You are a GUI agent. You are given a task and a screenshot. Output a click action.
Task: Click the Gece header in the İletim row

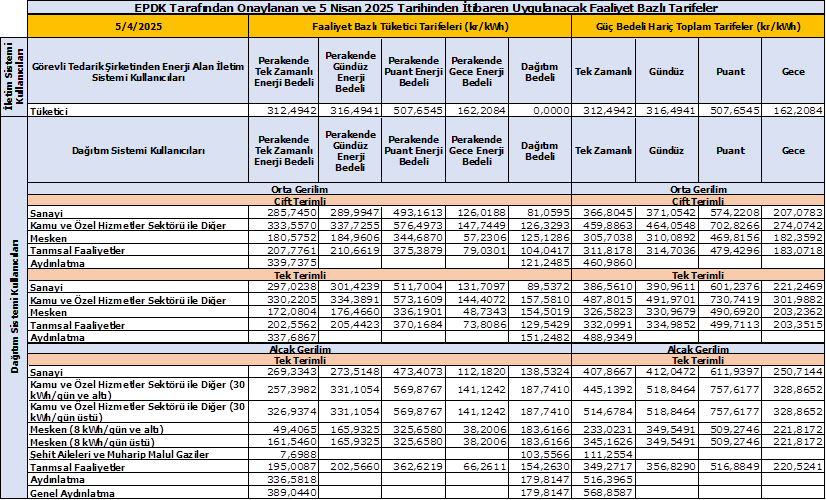click(x=793, y=70)
